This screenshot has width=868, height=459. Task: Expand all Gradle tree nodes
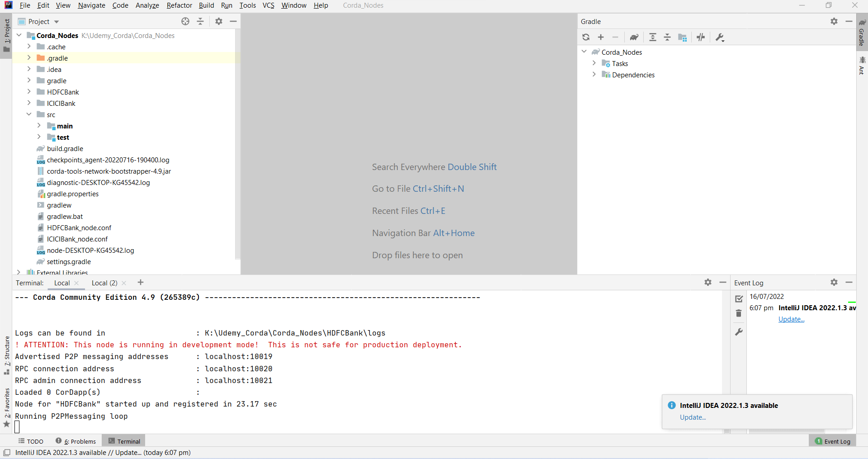click(x=653, y=37)
